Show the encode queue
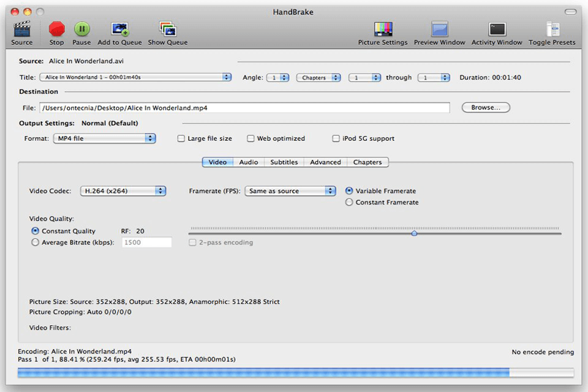This screenshot has height=392, width=588. (167, 29)
